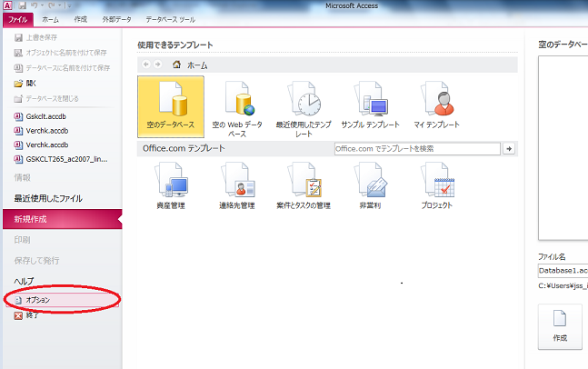Click the 作成 create database button

560,326
